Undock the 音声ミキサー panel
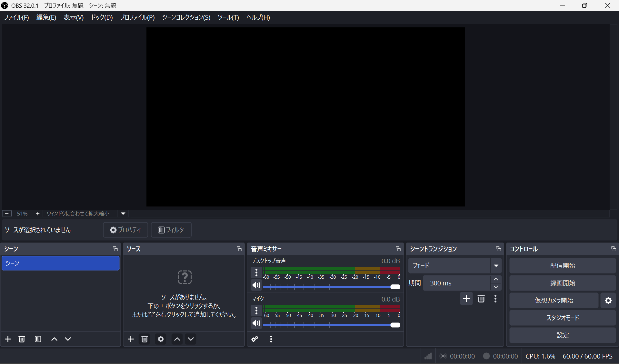619x364 pixels. (398, 249)
